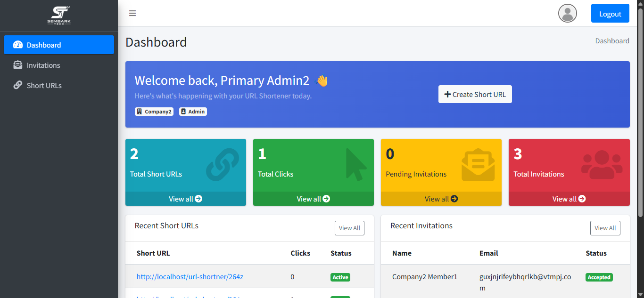Viewport: 644px width, 298px height.
Task: Click the Clicks column header
Action: point(300,253)
